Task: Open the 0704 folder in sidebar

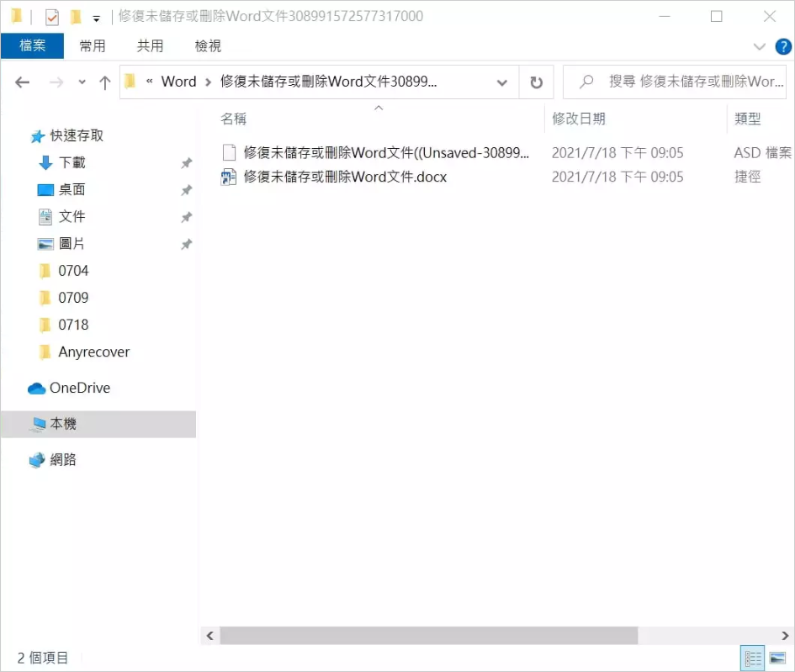Action: [x=73, y=271]
